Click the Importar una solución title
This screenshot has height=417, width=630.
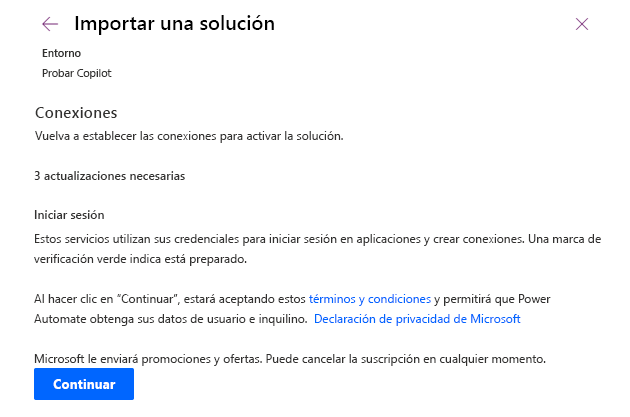(174, 23)
